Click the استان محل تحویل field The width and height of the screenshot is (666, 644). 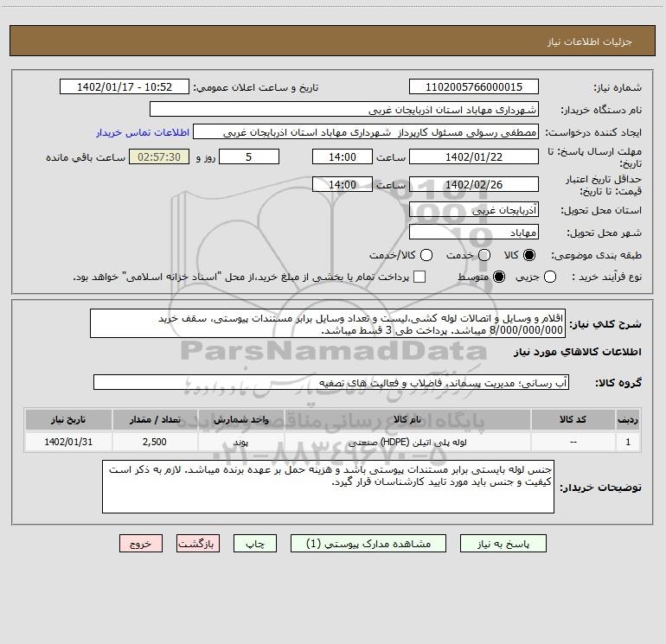(x=474, y=210)
